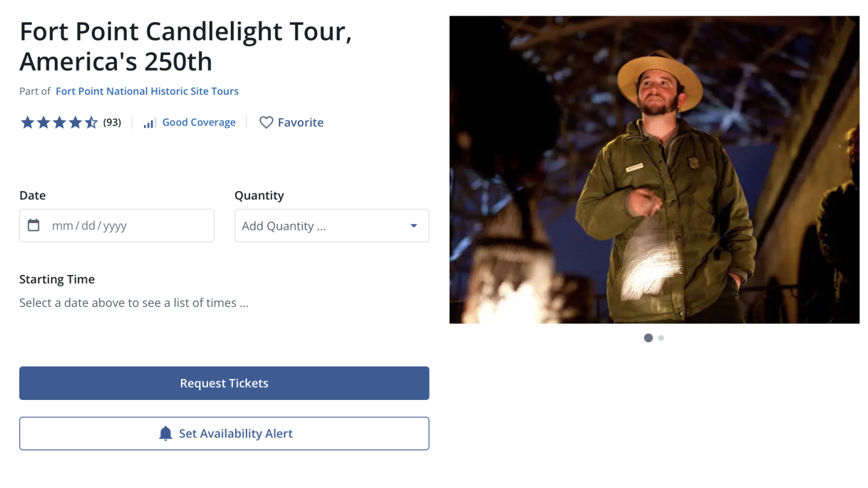
Task: Expand the Date picker field
Action: pos(116,225)
